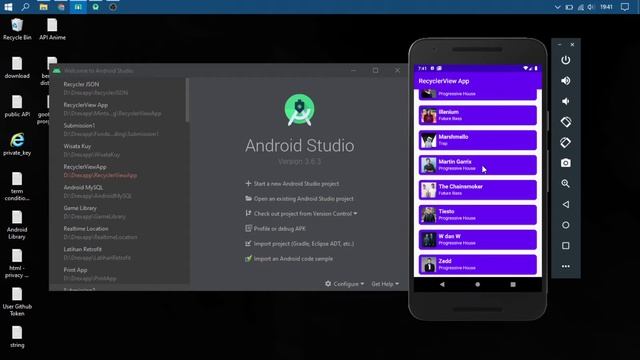This screenshot has width=640, height=360.
Task: Tap the Tiesto list item
Action: pyautogui.click(x=478, y=215)
